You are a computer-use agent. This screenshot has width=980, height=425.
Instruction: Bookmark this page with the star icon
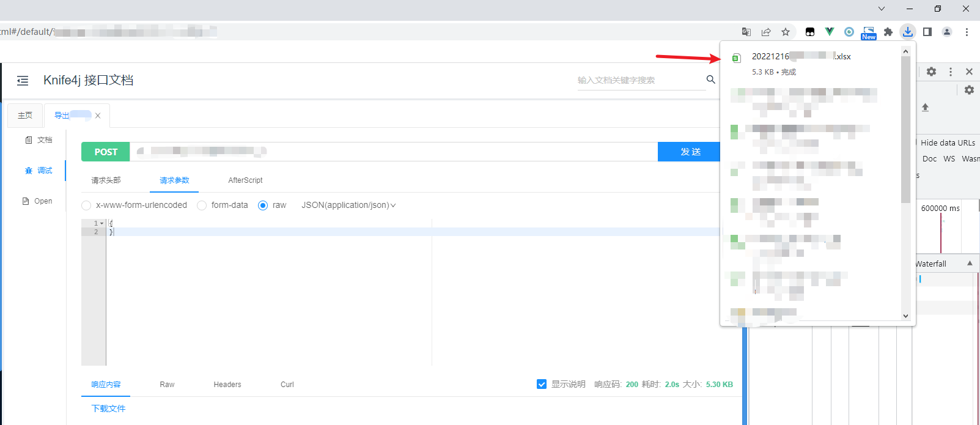pyautogui.click(x=786, y=32)
